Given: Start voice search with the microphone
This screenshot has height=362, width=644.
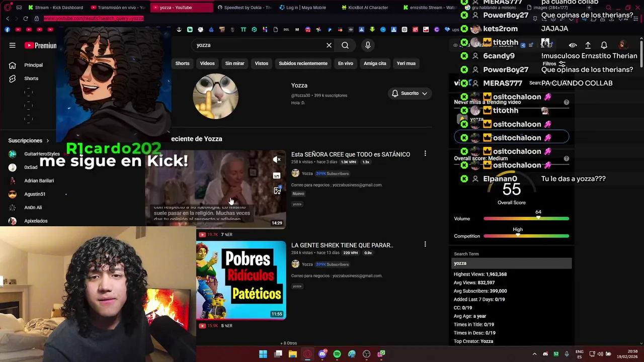Looking at the screenshot, I should point(368,45).
